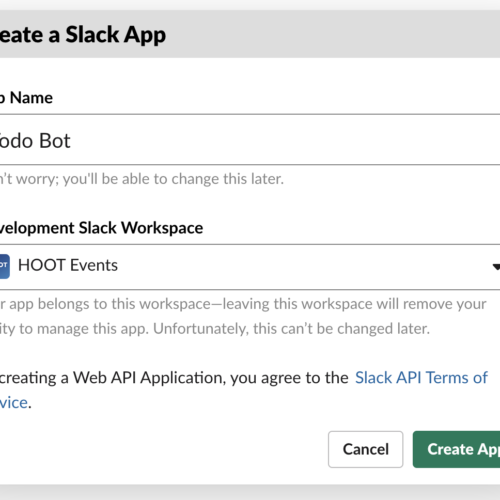
Task: Open the Development Slack Workspace dropdown
Action: click(x=250, y=267)
